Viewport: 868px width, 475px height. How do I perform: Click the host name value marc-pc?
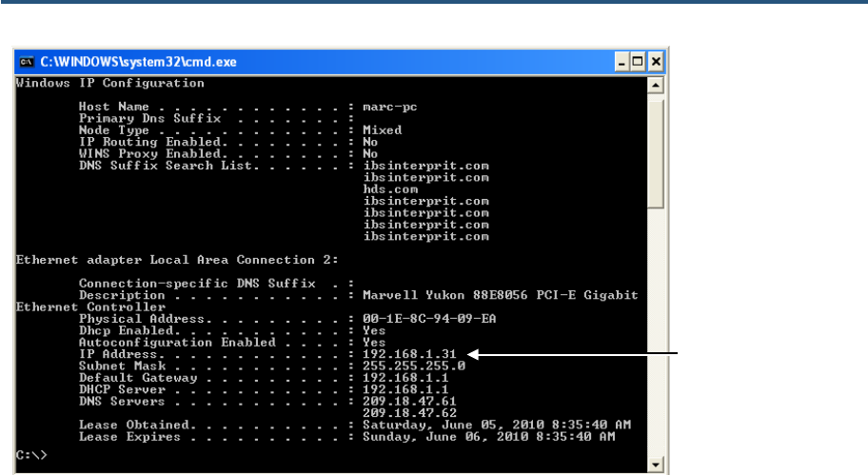coord(389,107)
